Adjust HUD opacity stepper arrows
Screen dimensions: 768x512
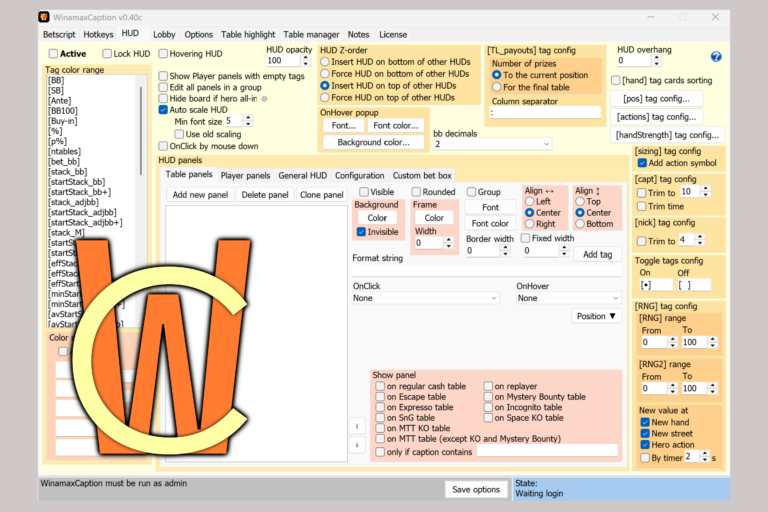(x=306, y=60)
